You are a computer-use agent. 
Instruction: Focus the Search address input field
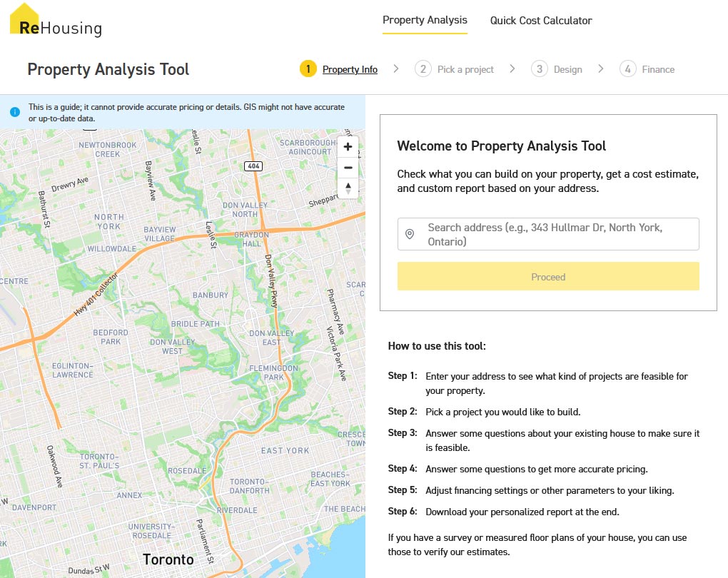548,234
